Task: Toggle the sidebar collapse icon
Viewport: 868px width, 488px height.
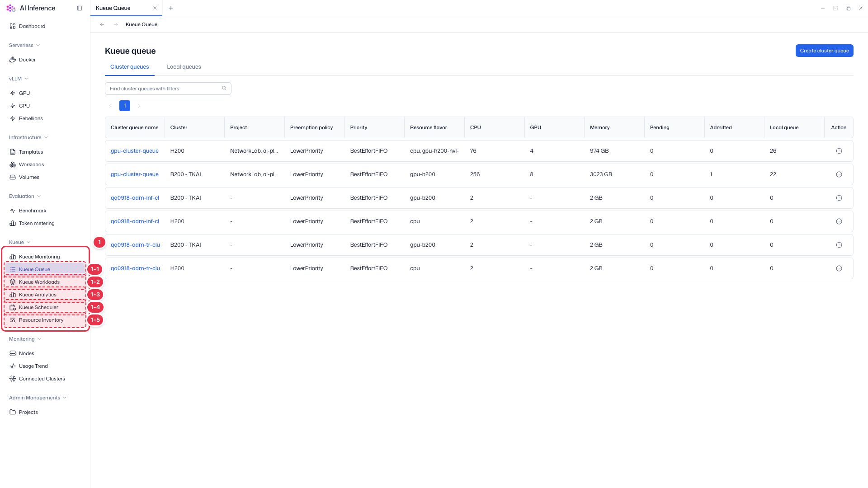Action: [80, 8]
